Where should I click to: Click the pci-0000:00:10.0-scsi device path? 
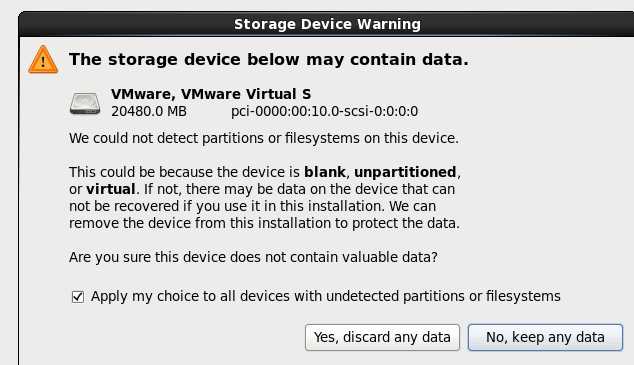[324, 112]
